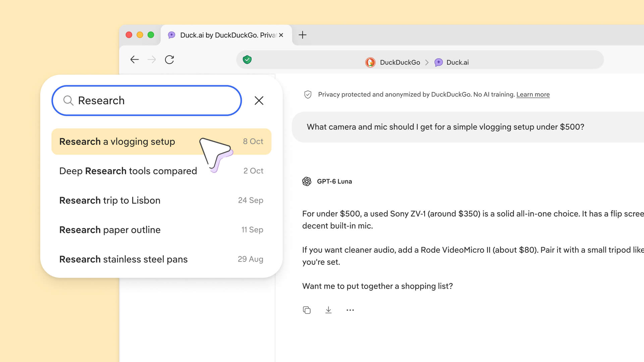Focus the Research search field
This screenshot has height=362, width=644.
[x=147, y=101]
